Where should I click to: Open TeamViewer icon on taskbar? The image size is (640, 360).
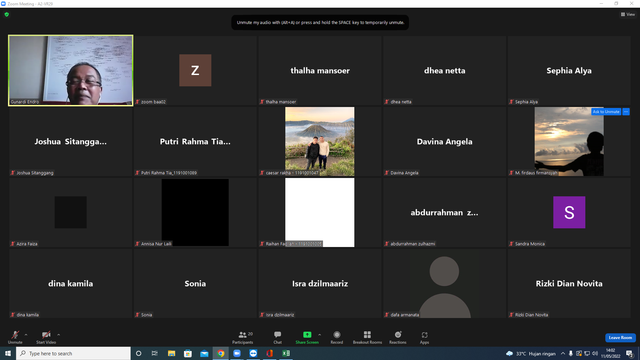pos(253,353)
